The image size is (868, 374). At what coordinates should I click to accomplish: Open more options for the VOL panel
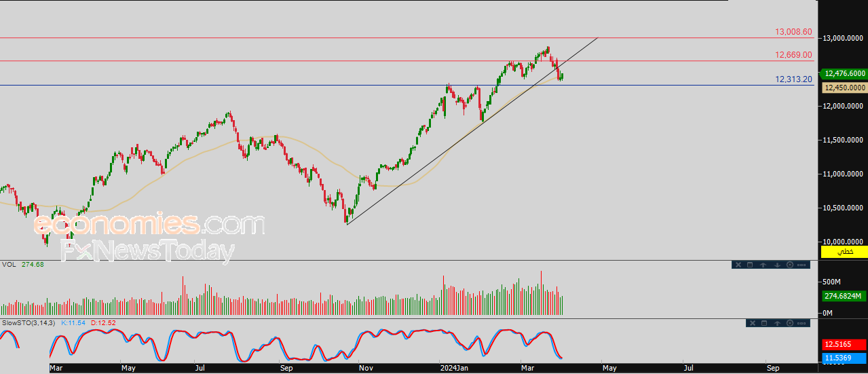click(x=801, y=265)
